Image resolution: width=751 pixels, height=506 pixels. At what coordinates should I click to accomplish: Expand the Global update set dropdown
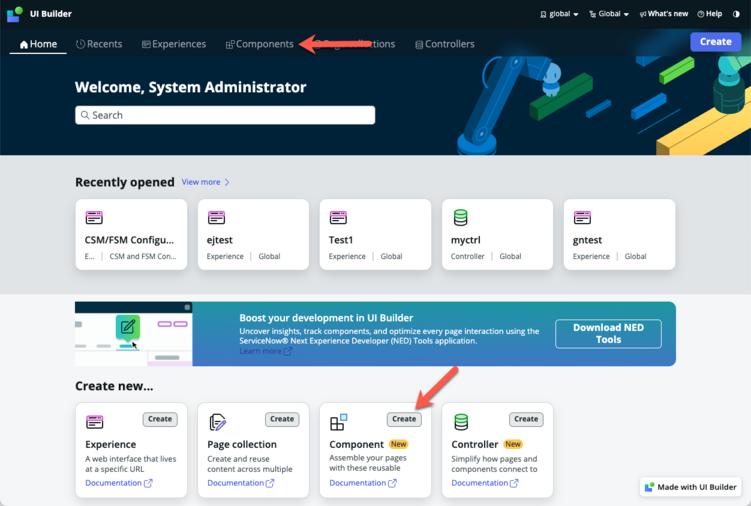(609, 14)
